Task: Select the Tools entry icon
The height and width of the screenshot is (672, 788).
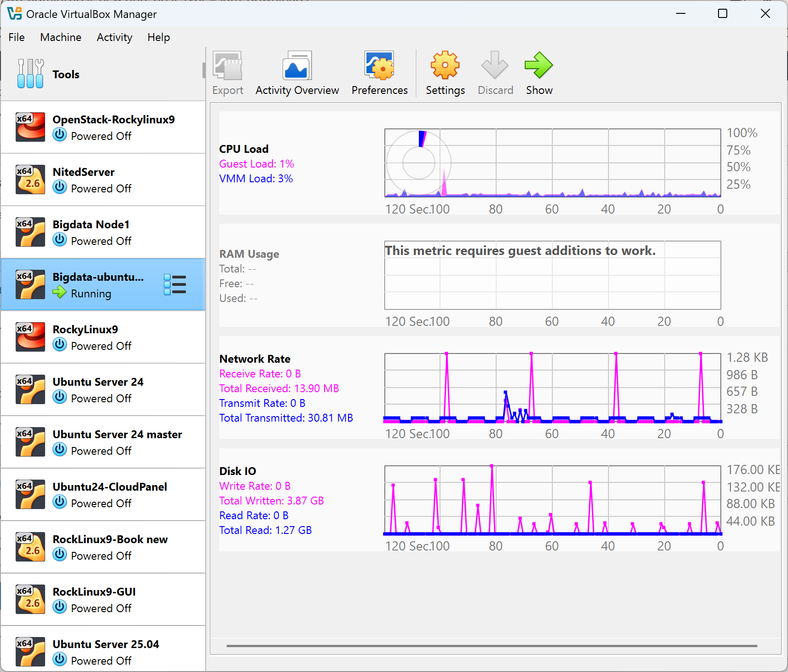Action: tap(30, 74)
